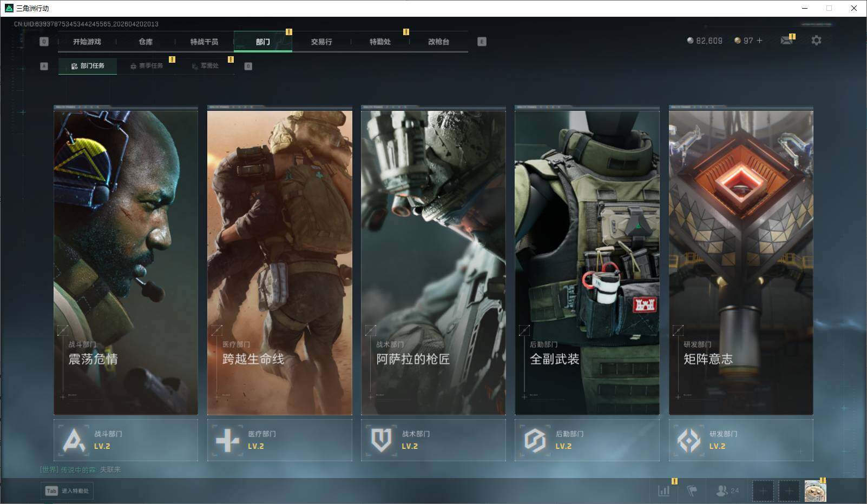Click the 进入特勤处 Tab button
This screenshot has height=504, width=867.
pos(67,490)
